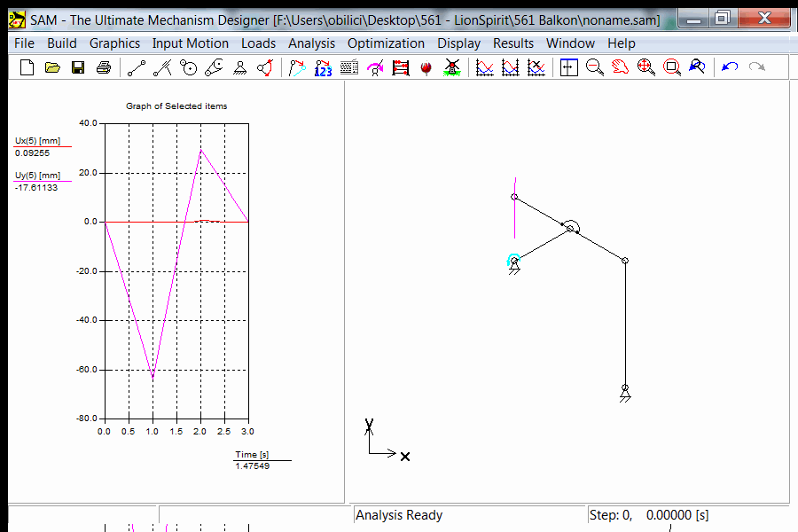
Task: Open the Optimization menu
Action: (386, 43)
